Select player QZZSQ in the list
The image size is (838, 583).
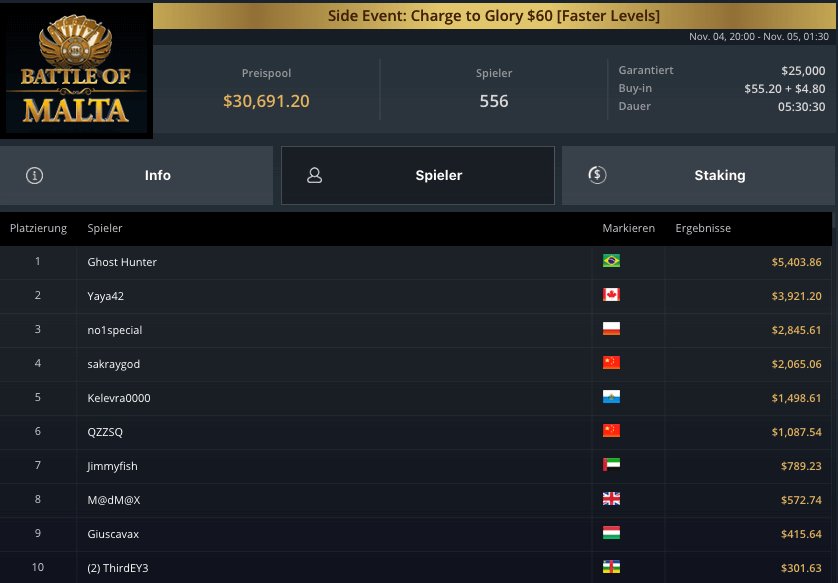[105, 432]
